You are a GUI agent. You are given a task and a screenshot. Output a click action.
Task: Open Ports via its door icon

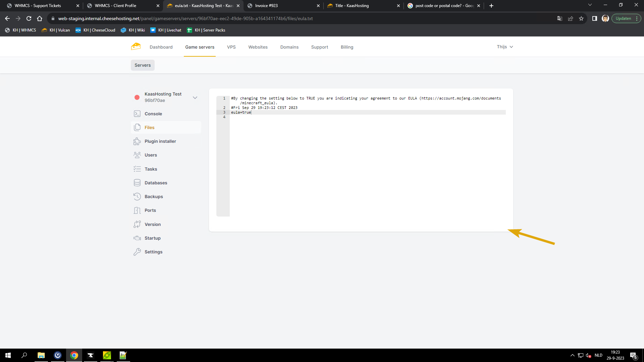point(137,210)
